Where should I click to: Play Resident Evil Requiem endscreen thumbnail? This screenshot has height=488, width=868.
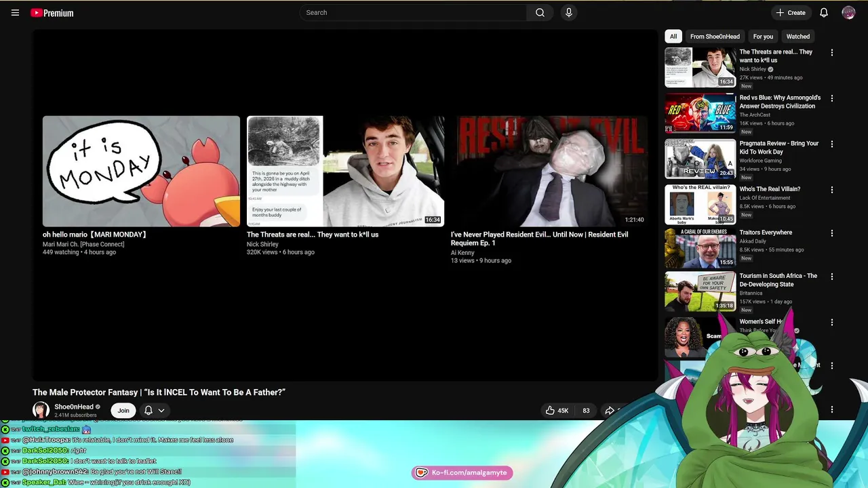tap(549, 171)
